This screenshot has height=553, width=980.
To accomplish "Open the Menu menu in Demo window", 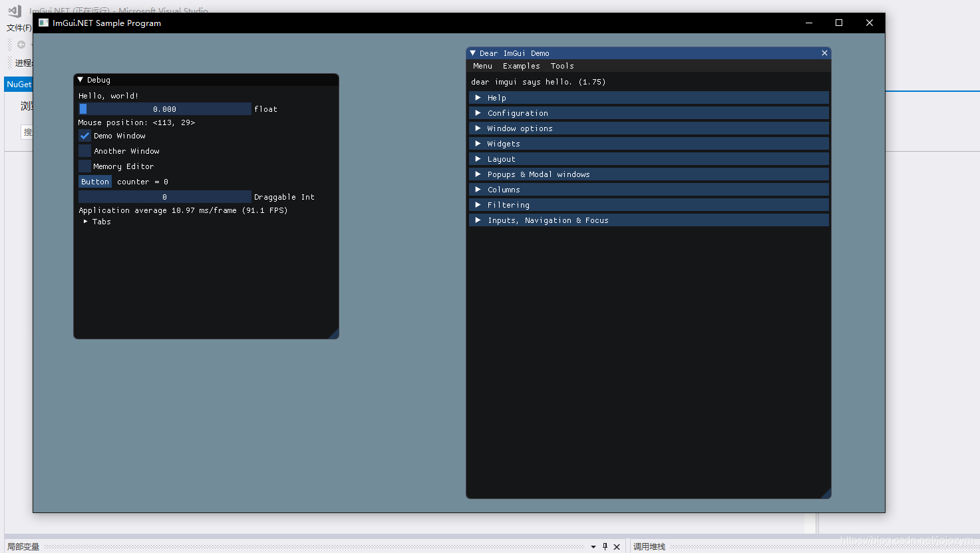I will 482,66.
